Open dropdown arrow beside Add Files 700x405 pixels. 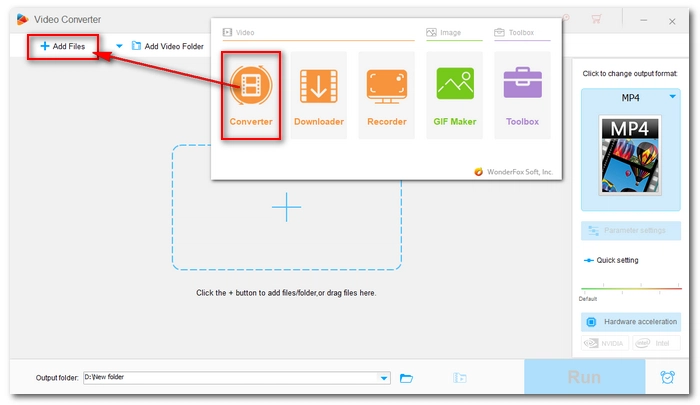point(119,46)
